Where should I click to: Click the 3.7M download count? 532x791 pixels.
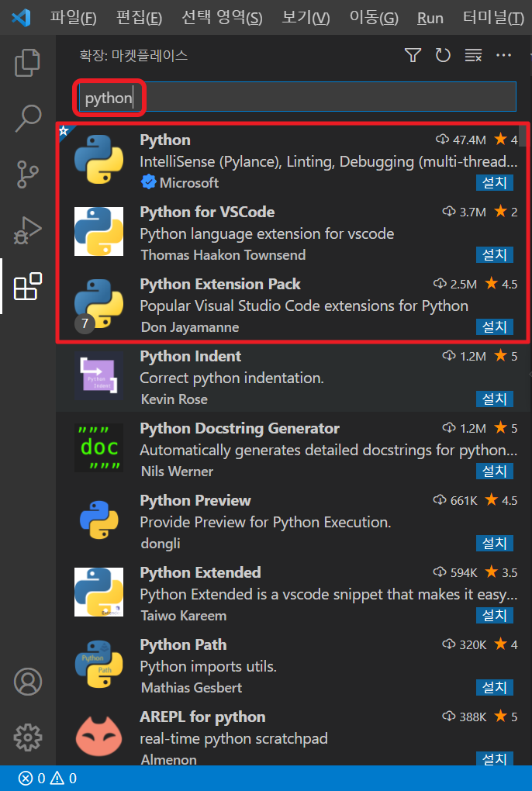pos(464,212)
